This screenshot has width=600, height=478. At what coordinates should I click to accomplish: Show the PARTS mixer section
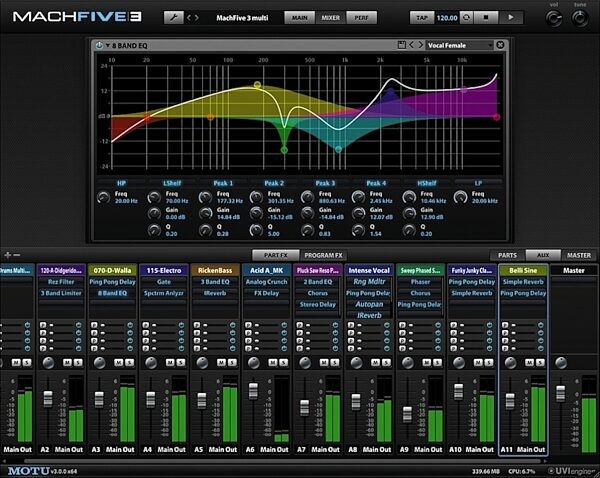pos(507,255)
